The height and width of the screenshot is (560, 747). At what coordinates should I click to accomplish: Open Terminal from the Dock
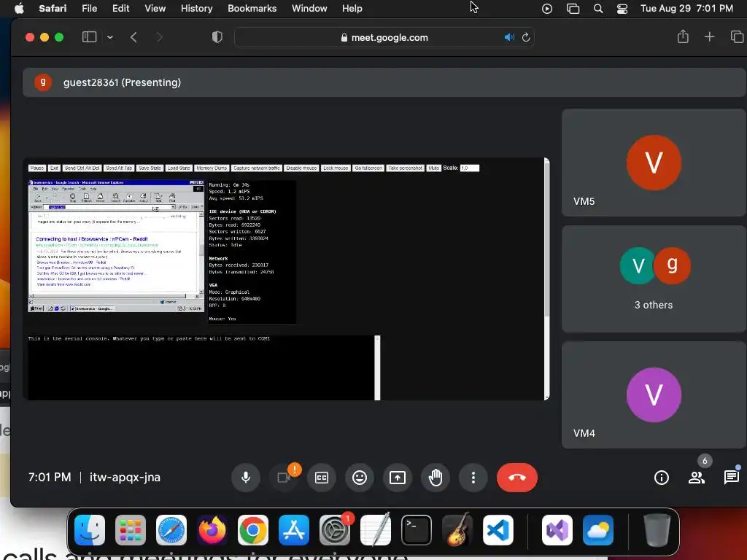pos(417,530)
